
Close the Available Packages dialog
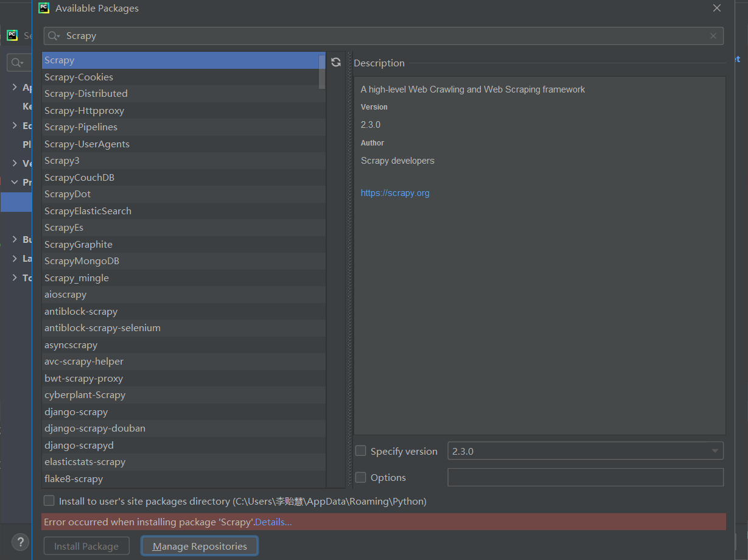717,8
